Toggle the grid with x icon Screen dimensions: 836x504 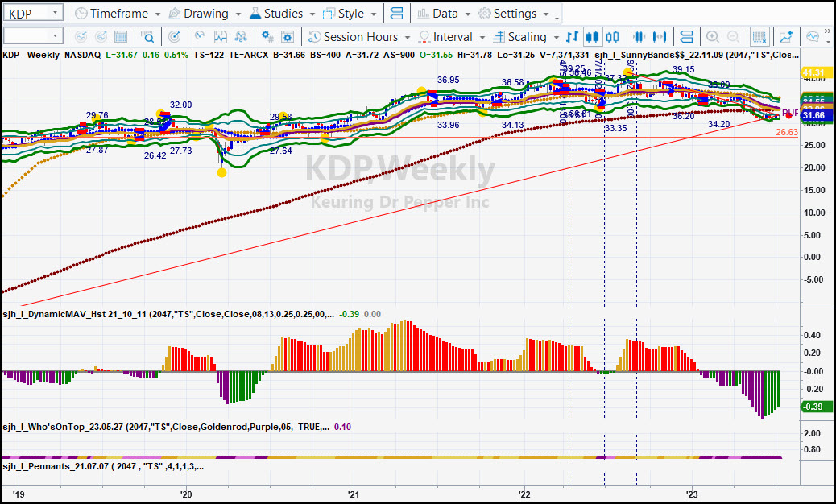point(759,37)
